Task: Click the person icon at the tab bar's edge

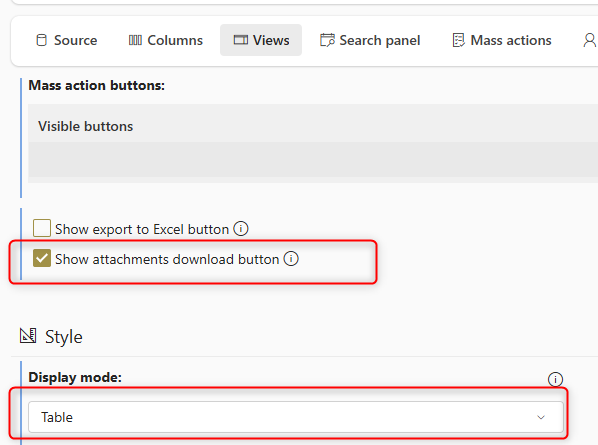Action: pyautogui.click(x=590, y=40)
